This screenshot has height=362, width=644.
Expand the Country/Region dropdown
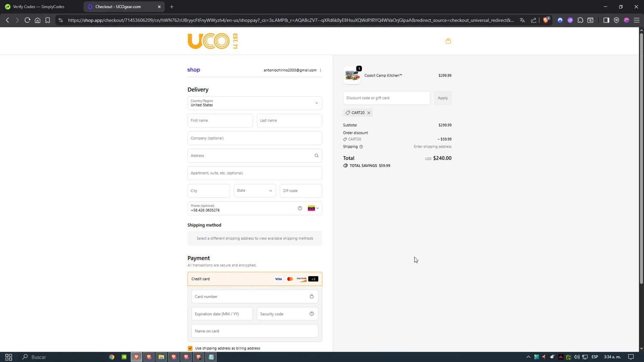(x=255, y=103)
